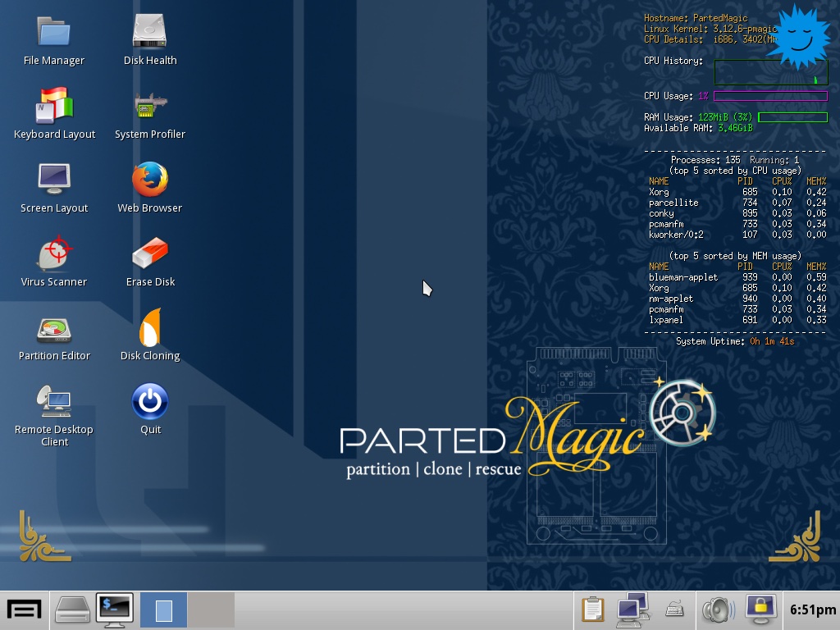Click the screen lock tray icon

(760, 610)
